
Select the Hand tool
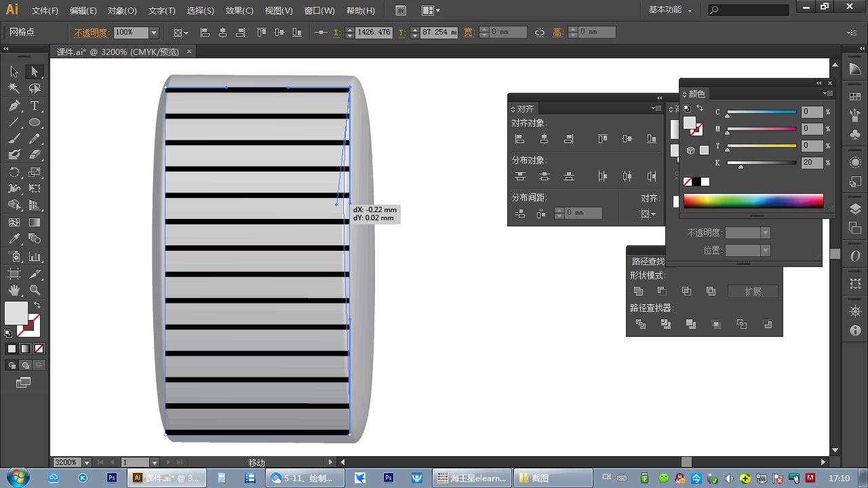(14, 290)
